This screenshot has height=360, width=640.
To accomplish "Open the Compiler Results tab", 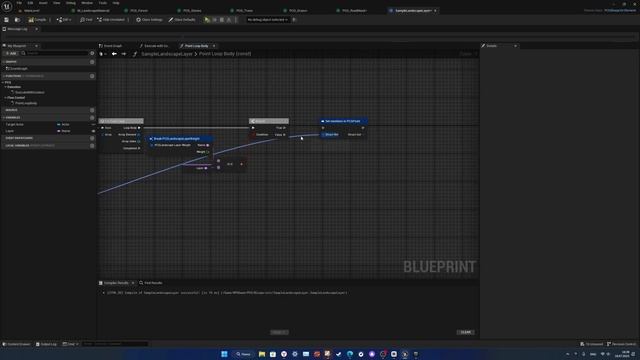I will (116, 283).
